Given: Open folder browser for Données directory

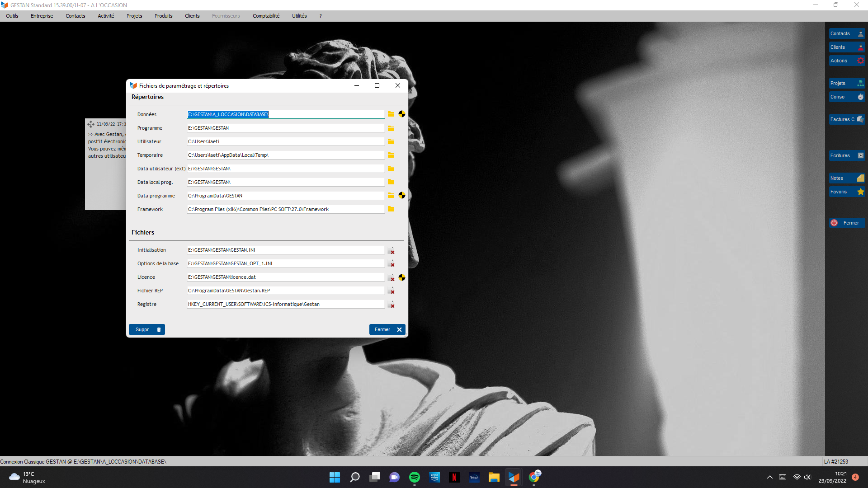Looking at the screenshot, I should [x=391, y=114].
